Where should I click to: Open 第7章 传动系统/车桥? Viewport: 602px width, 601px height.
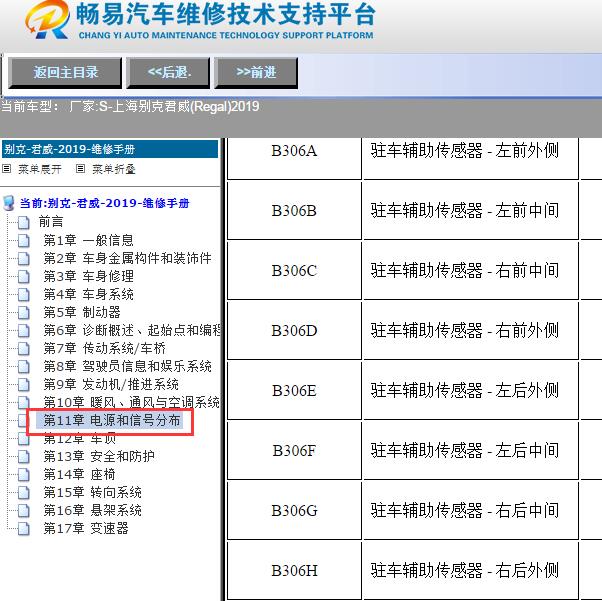pos(104,348)
